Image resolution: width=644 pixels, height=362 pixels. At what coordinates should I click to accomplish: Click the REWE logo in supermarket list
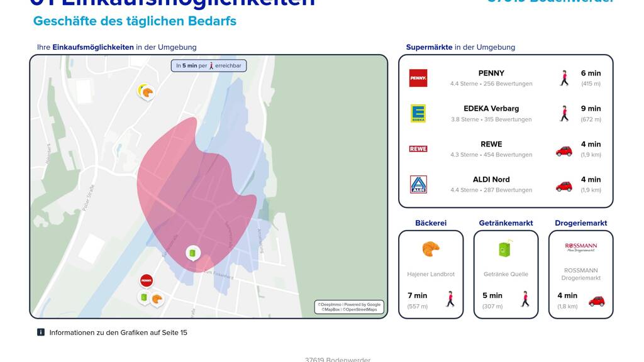(x=418, y=149)
